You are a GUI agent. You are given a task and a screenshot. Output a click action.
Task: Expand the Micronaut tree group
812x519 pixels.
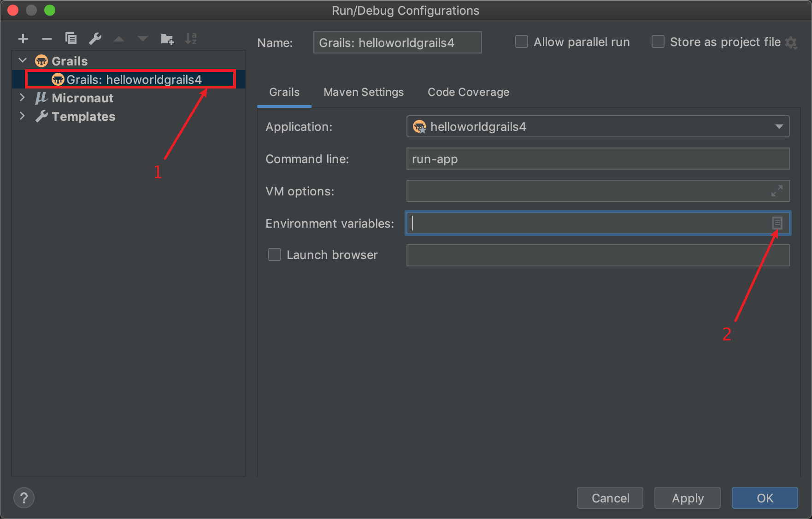click(22, 97)
